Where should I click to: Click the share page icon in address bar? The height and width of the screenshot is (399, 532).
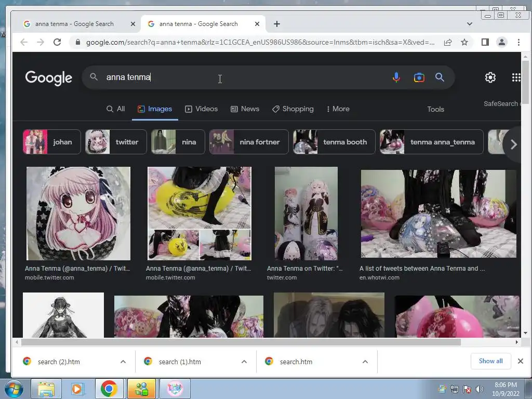point(448,42)
